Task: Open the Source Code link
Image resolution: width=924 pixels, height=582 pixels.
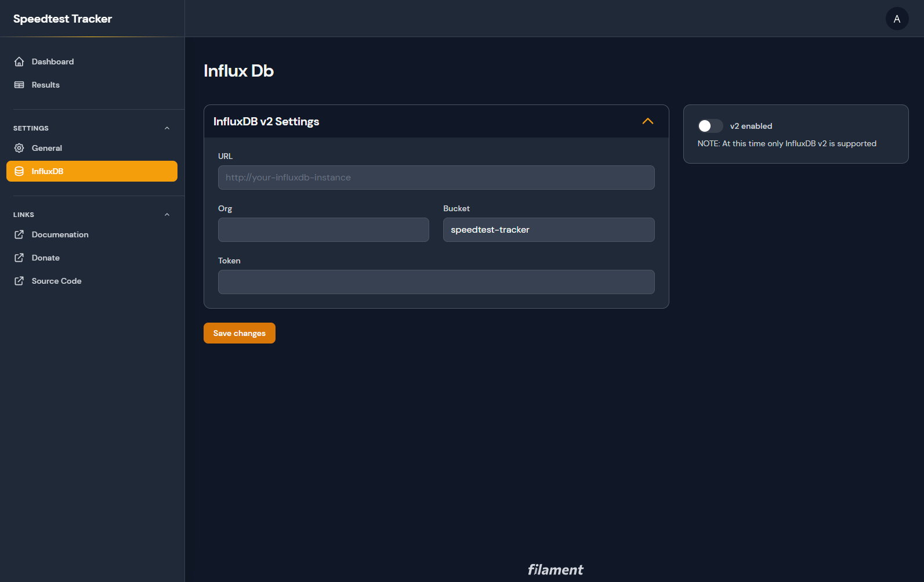Action: coord(92,281)
